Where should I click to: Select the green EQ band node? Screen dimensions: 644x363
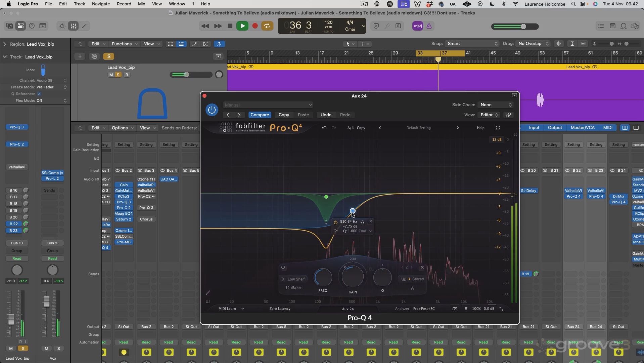326,197
